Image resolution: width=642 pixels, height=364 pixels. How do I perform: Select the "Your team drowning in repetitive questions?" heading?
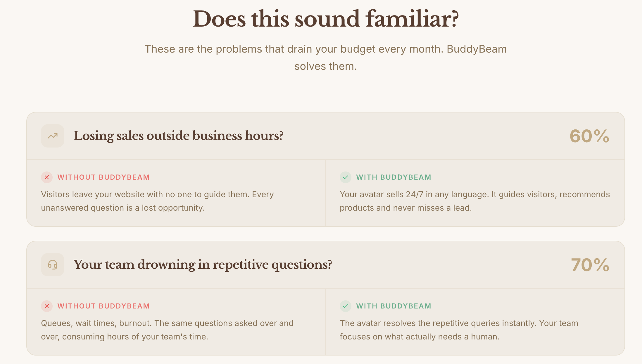203,265
